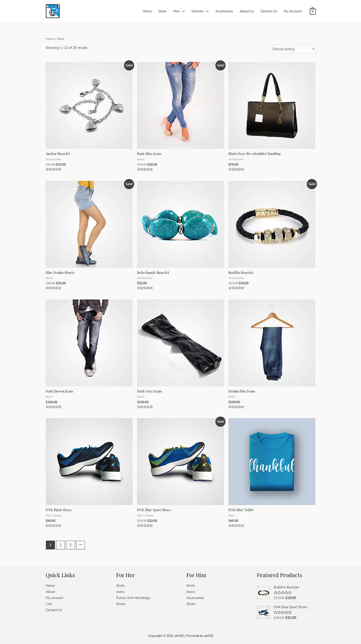Click the star rating under Boho Bangle Bracelet

(x=145, y=288)
